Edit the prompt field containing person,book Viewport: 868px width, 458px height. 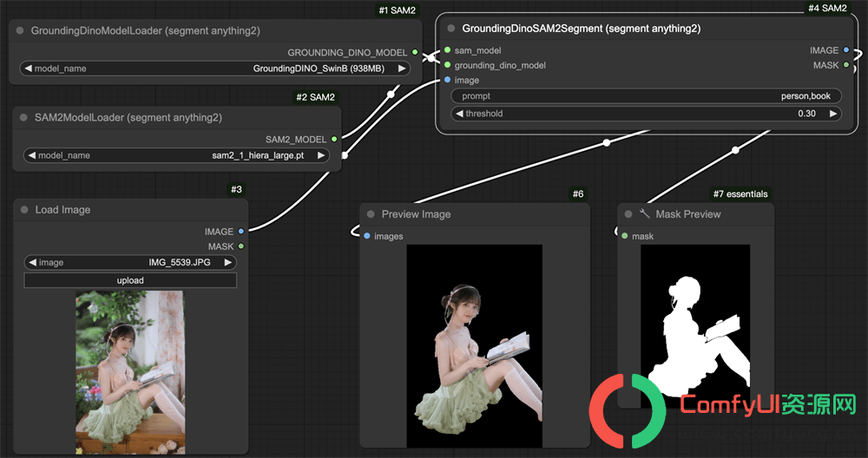pos(646,96)
